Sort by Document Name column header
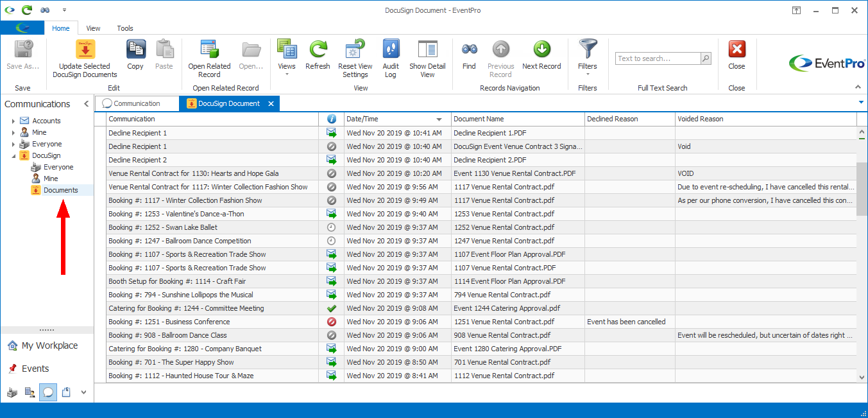Viewport: 868px width, 418px height. click(x=518, y=119)
